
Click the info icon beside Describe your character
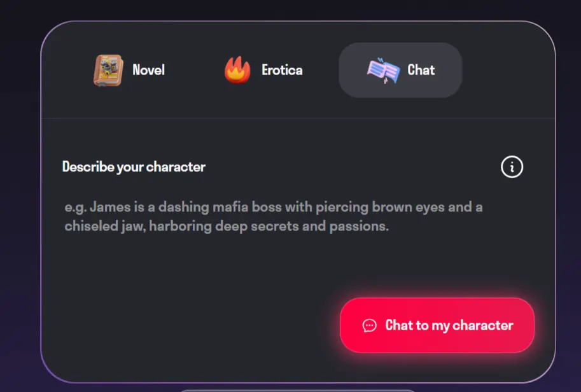pos(512,167)
